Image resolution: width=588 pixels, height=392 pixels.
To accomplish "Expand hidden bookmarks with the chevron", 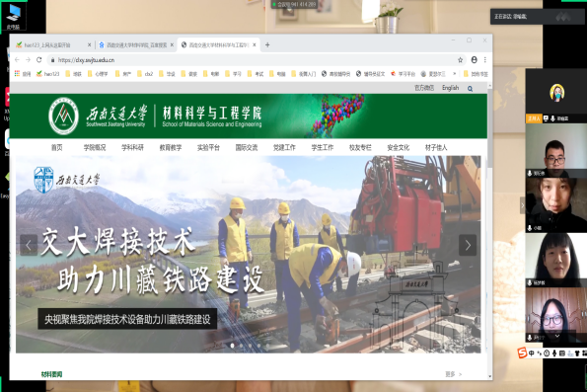I will pyautogui.click(x=454, y=74).
